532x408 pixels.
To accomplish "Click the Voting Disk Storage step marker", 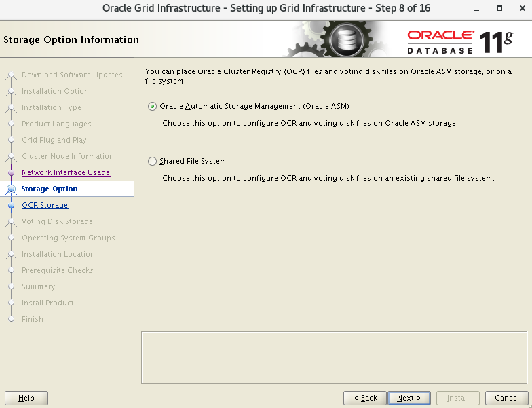I will coord(11,221).
